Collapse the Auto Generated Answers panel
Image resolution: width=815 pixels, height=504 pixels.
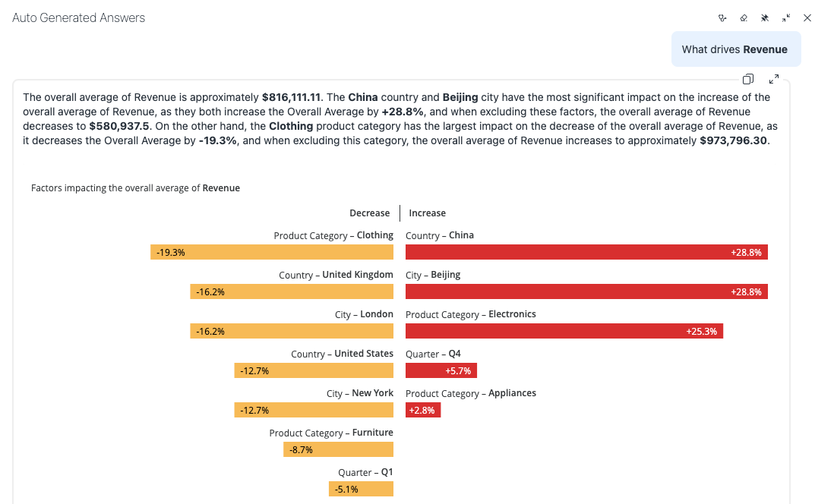pos(786,18)
